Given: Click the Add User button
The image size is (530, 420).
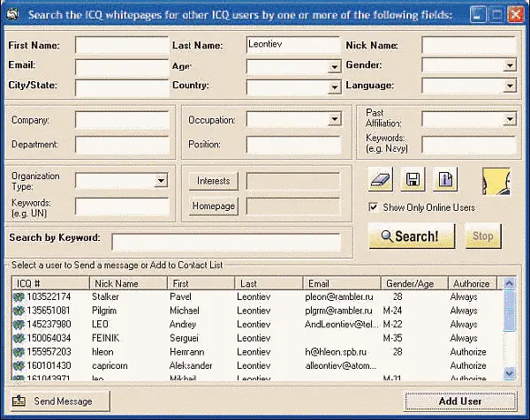Looking at the screenshot, I should click(x=460, y=401).
